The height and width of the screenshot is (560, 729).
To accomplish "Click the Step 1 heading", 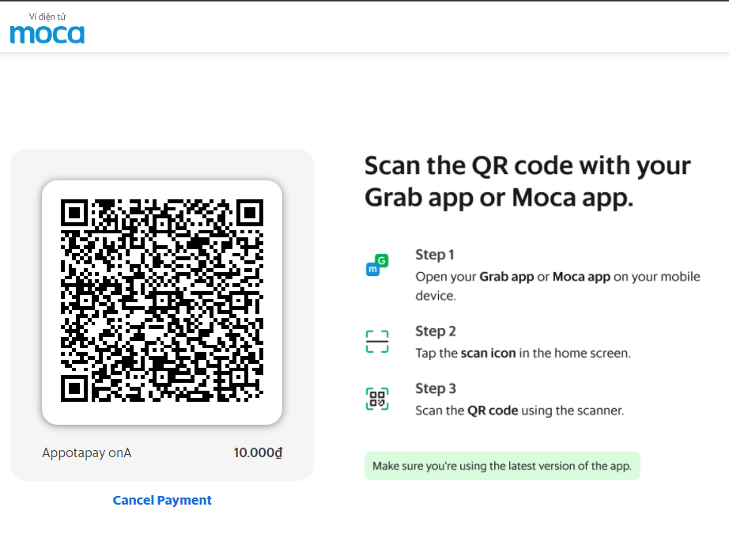I will [435, 255].
